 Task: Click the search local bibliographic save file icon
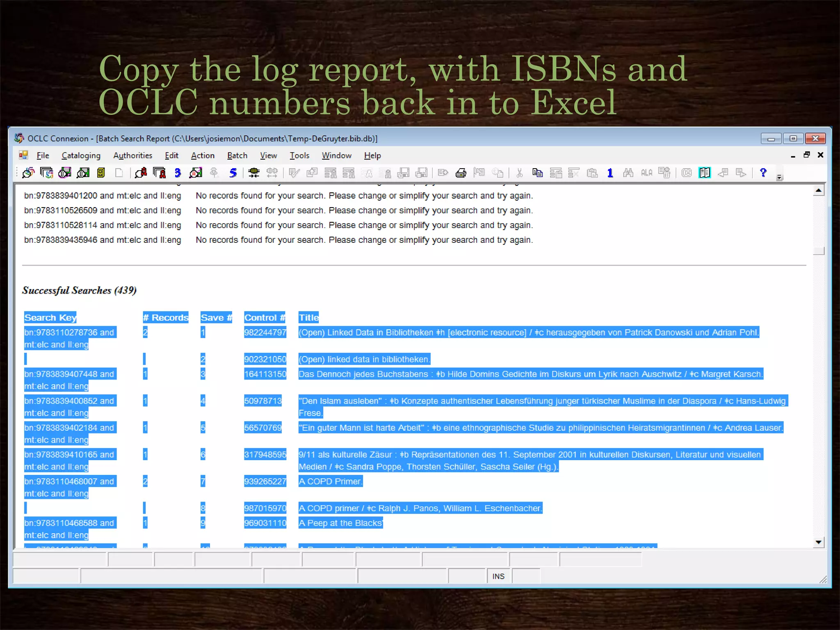point(83,173)
